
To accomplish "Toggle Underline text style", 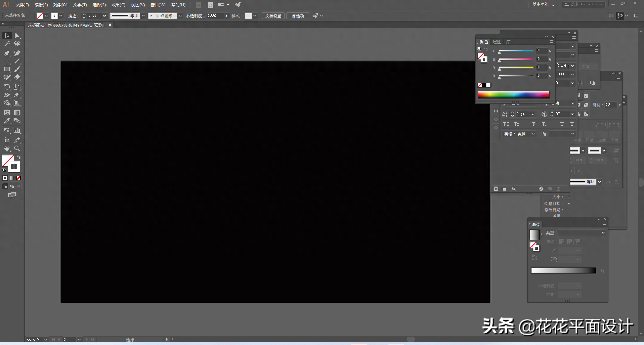I will click(x=562, y=124).
